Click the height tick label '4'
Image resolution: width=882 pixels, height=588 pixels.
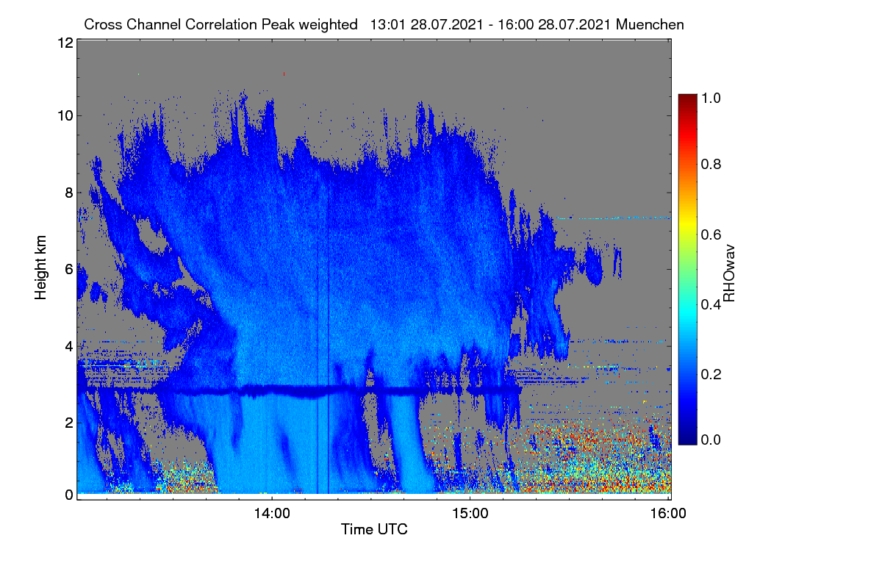pyautogui.click(x=68, y=345)
